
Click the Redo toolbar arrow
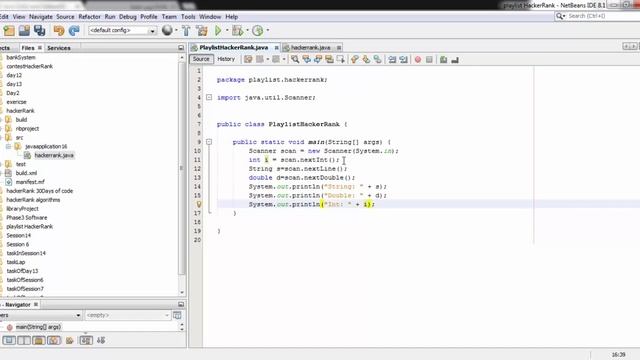point(74,31)
